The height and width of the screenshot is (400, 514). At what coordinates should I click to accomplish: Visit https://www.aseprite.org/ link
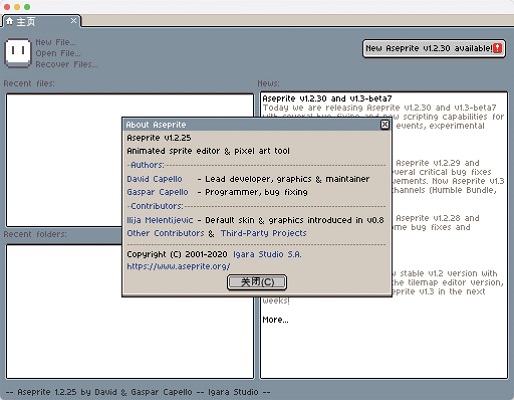178,266
